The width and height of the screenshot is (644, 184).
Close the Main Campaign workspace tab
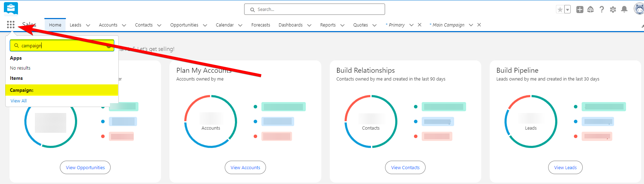tap(479, 25)
